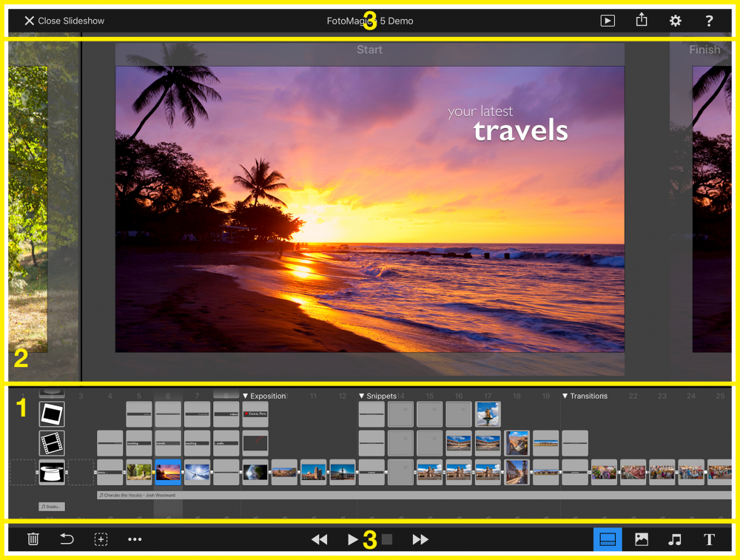The width and height of the screenshot is (740, 560).
Task: Click slide number 24 in the ruler
Action: click(691, 396)
